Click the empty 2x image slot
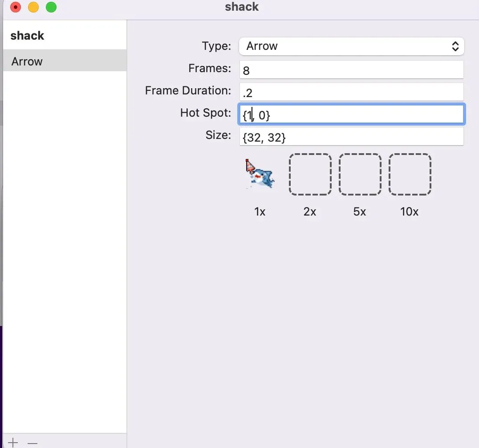 310,174
